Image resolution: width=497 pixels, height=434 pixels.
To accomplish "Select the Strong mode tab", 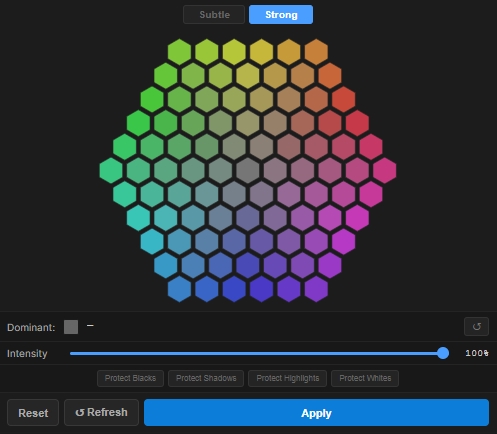I will 281,15.
